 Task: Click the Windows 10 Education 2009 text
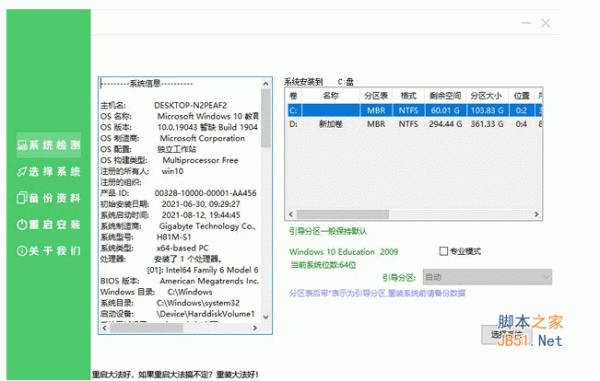(344, 252)
